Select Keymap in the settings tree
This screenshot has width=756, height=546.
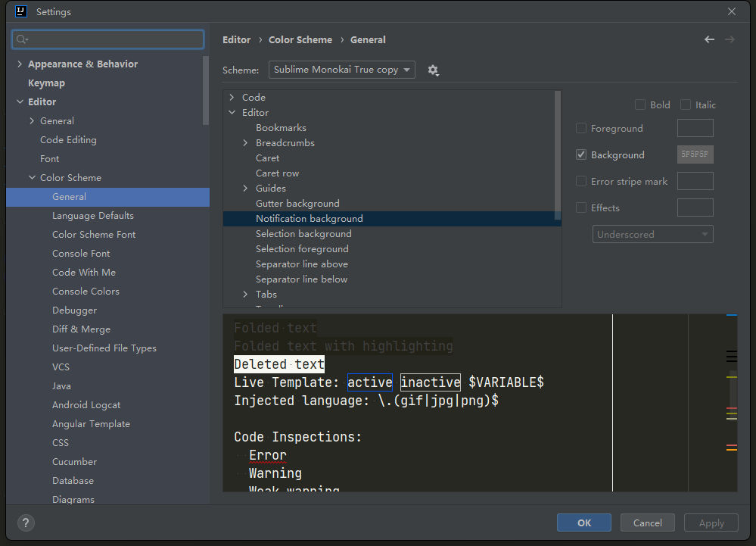(x=46, y=83)
